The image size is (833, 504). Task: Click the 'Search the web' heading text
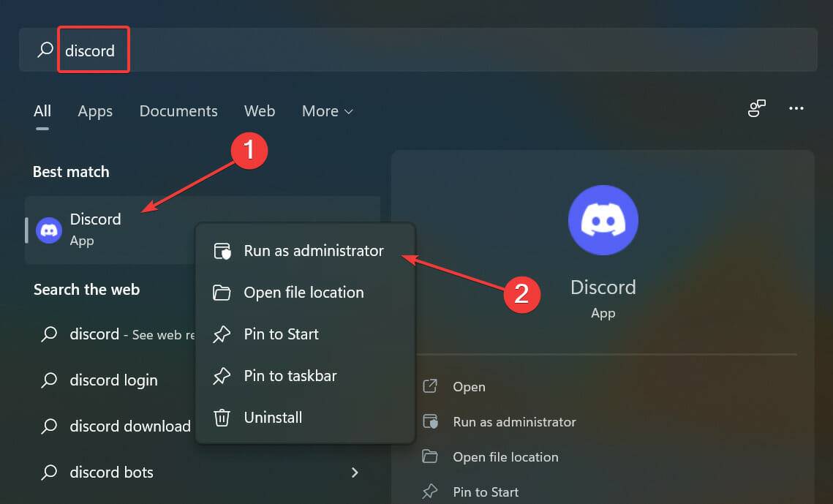coord(86,290)
